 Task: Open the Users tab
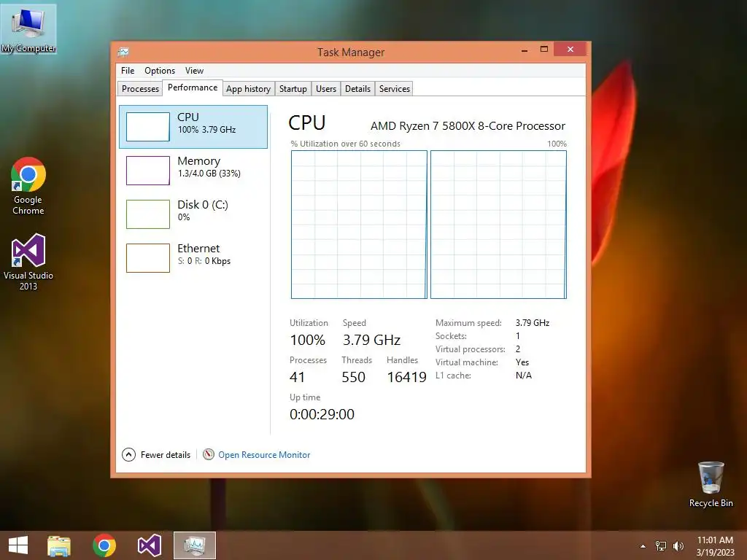[326, 88]
